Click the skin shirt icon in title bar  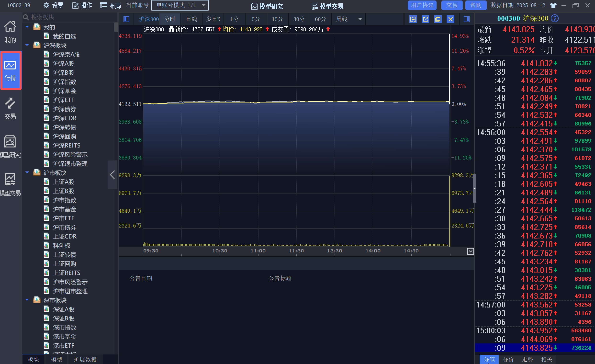(553, 5)
